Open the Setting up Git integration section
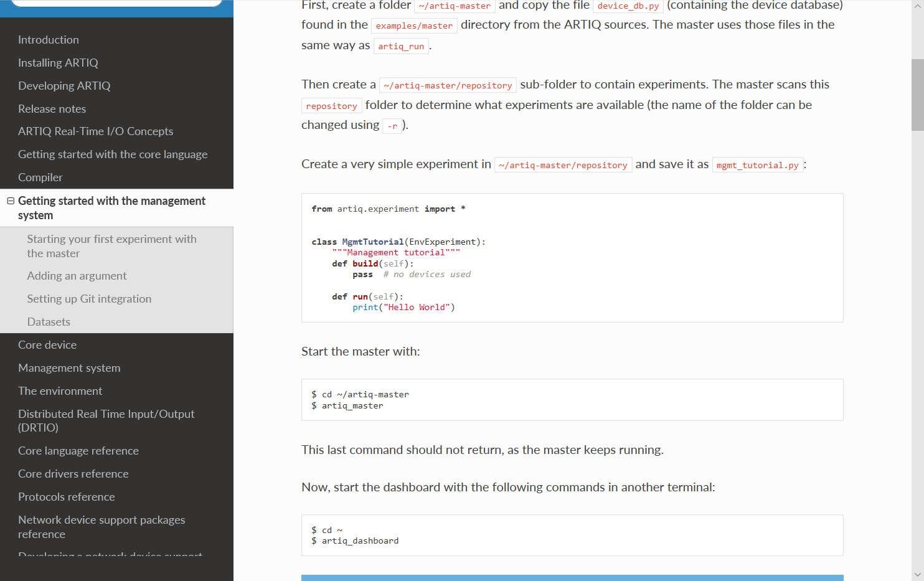 tap(89, 298)
